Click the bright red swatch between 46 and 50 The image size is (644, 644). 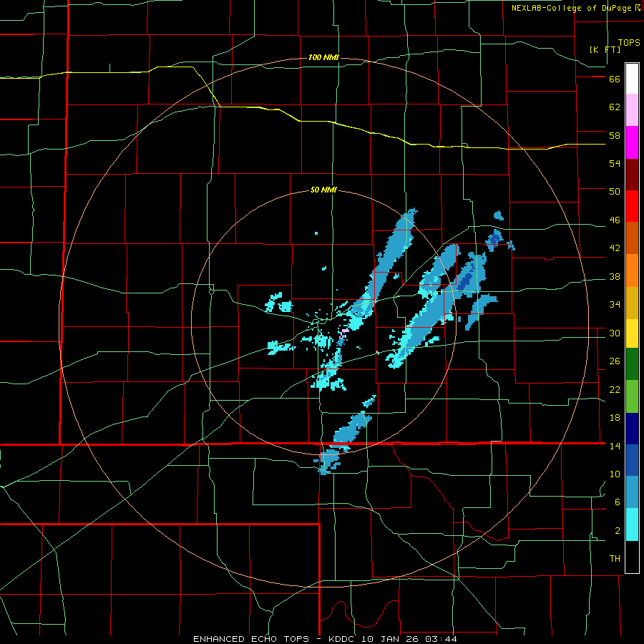(x=632, y=206)
